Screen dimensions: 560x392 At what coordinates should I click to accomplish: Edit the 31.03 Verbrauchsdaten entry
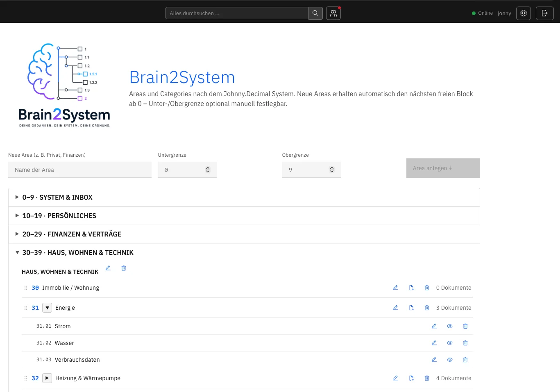coord(434,360)
